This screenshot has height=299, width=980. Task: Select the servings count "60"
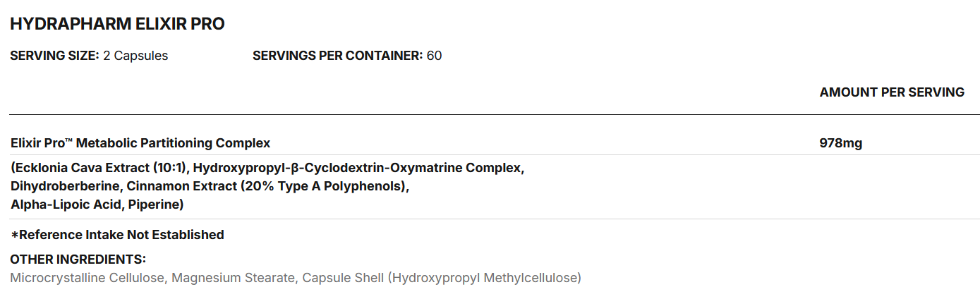tap(435, 56)
